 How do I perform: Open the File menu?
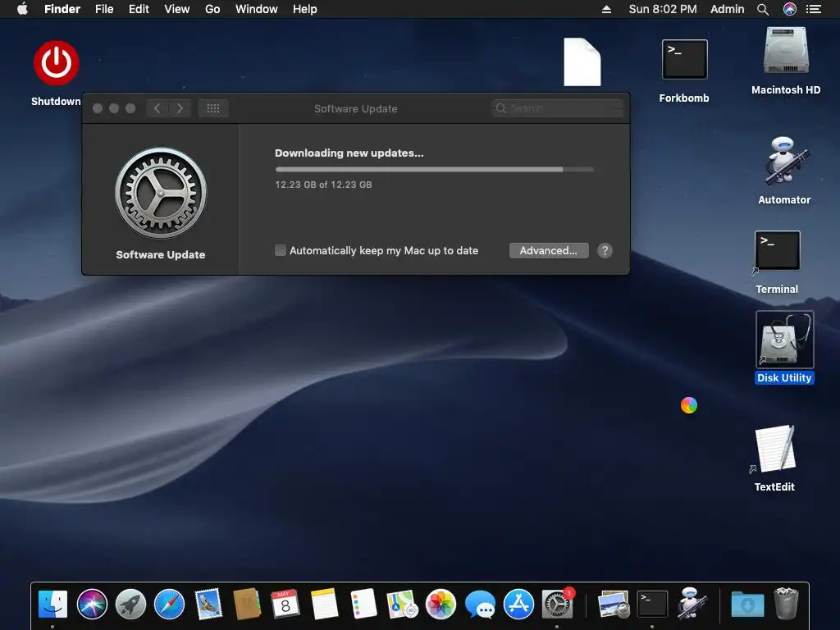(x=104, y=9)
